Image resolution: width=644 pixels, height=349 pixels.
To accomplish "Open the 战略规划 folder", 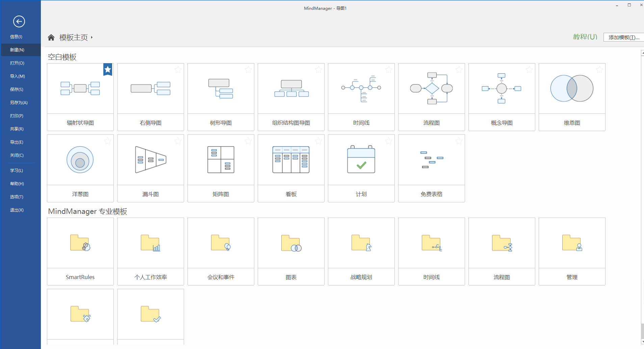I will tap(361, 251).
